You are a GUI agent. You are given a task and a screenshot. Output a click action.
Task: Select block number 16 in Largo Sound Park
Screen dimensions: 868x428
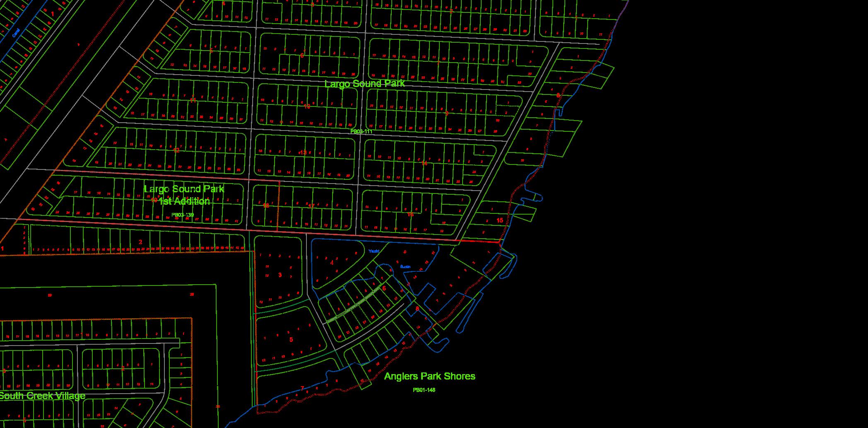pos(410,214)
